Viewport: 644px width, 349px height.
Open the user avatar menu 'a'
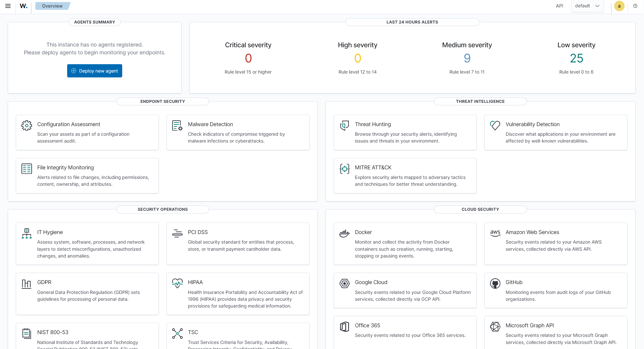(x=619, y=6)
